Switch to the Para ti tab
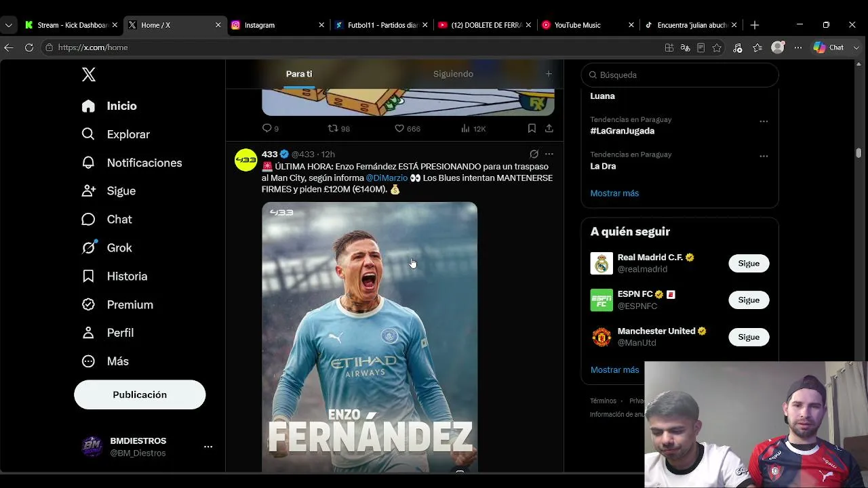Image resolution: width=868 pixels, height=488 pixels. [x=299, y=74]
